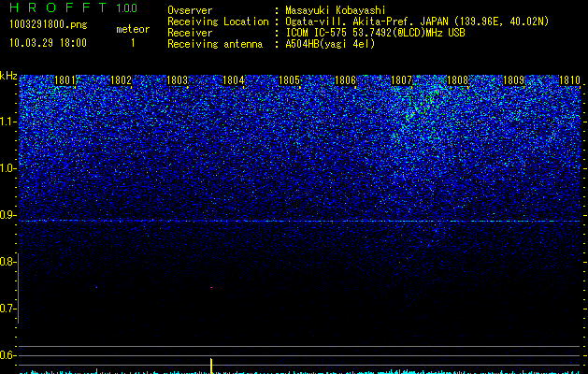
Task: Click the 1810 time marker
Action: 569,80
